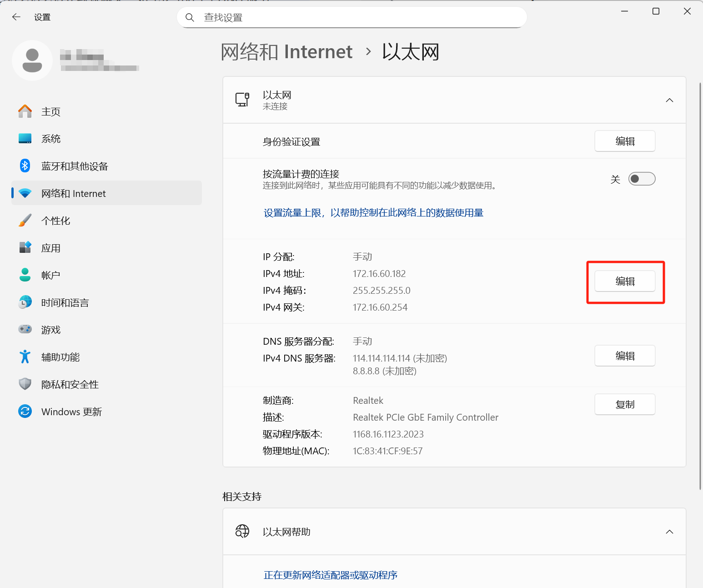Click the Gaming (游戏) controller icon
703x588 pixels.
[x=25, y=329]
